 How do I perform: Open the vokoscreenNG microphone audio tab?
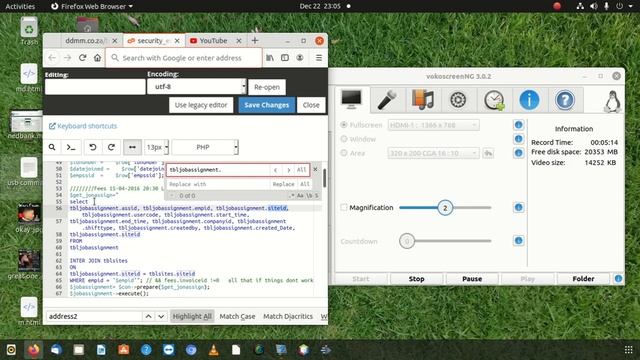(387, 100)
